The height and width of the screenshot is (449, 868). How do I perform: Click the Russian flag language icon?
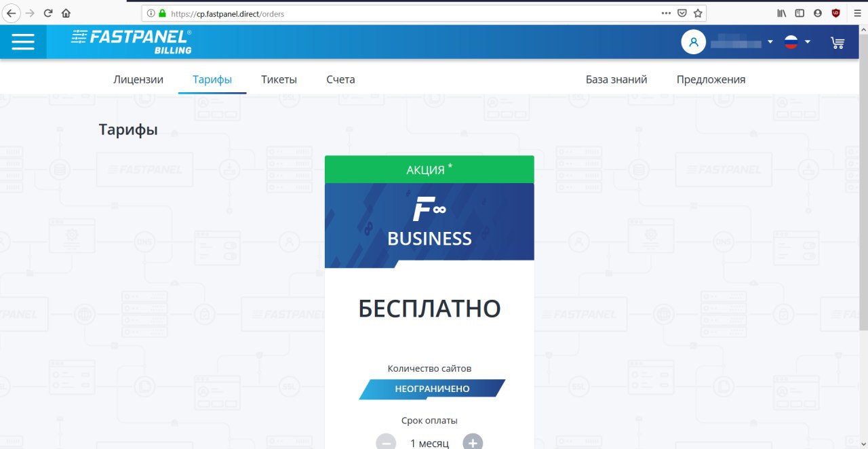[x=791, y=42]
